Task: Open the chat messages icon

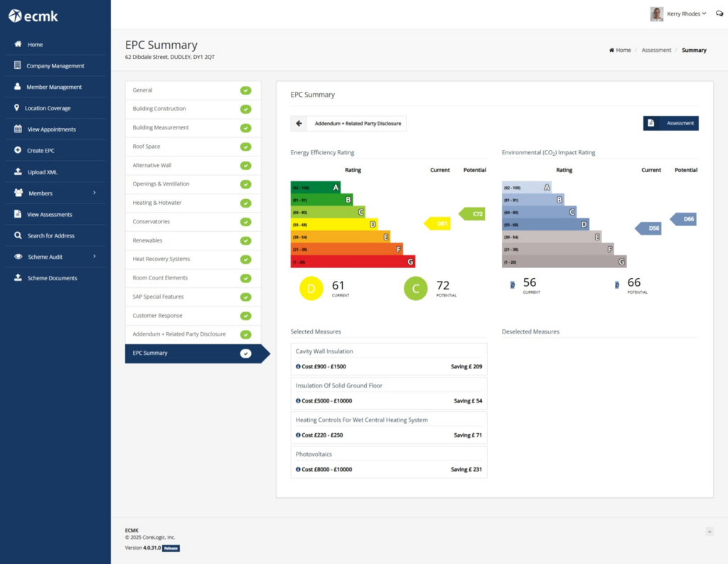Action: pyautogui.click(x=719, y=14)
